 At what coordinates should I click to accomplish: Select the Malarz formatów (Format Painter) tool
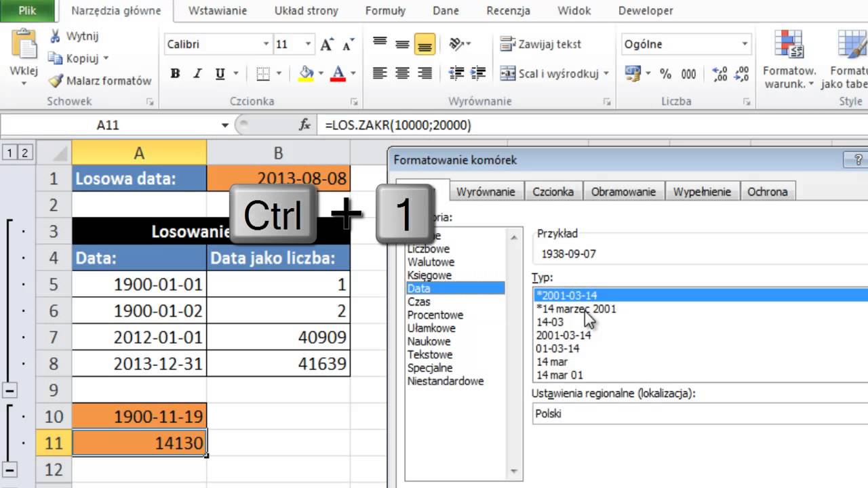(100, 81)
